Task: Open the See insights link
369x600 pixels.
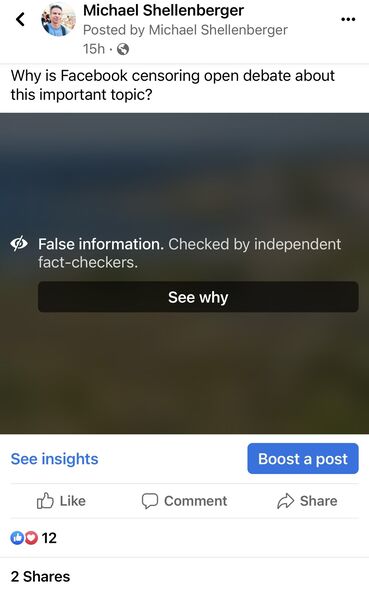Action: tap(54, 458)
